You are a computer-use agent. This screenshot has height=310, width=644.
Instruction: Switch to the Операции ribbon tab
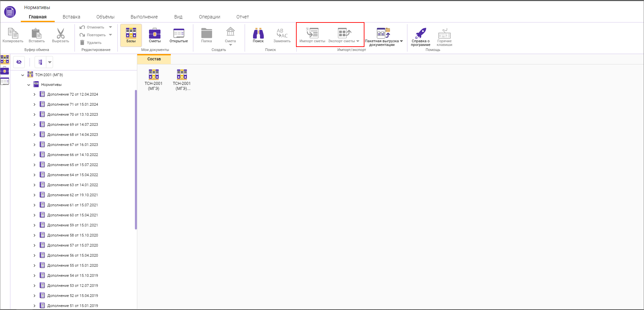(209, 17)
